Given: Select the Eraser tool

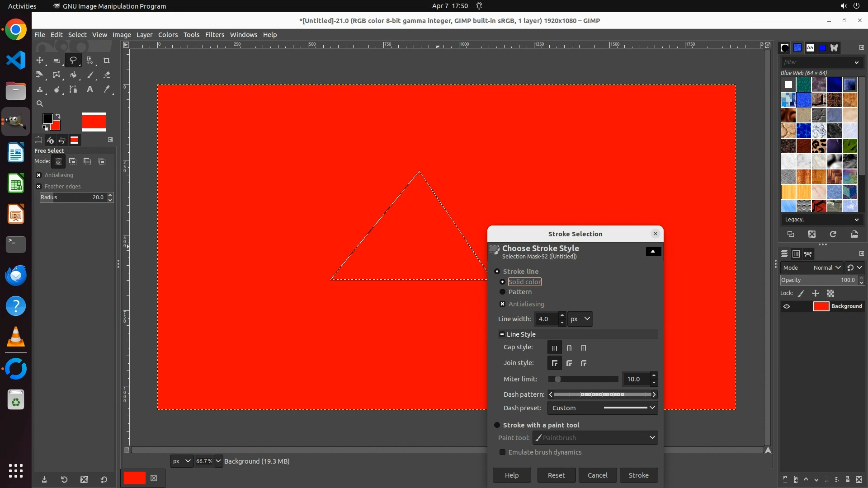Looking at the screenshot, I should [x=107, y=75].
